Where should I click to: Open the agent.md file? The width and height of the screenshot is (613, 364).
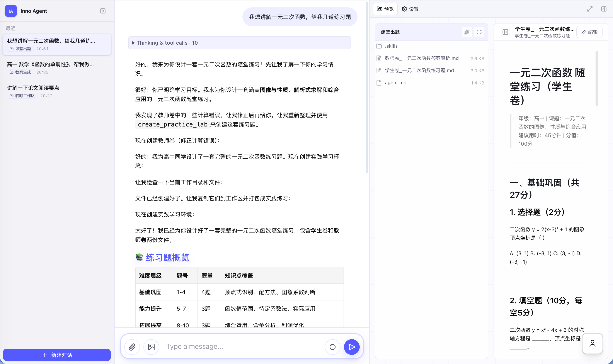click(x=431, y=83)
